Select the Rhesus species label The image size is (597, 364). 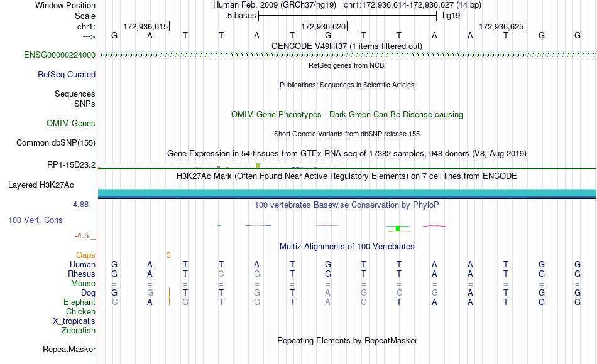[x=82, y=274]
